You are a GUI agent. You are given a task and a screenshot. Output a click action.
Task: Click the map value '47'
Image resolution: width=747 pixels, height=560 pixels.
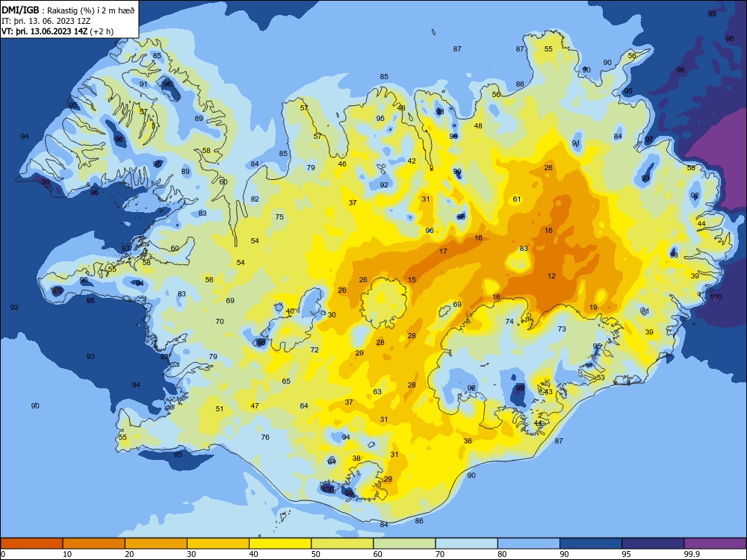255,405
